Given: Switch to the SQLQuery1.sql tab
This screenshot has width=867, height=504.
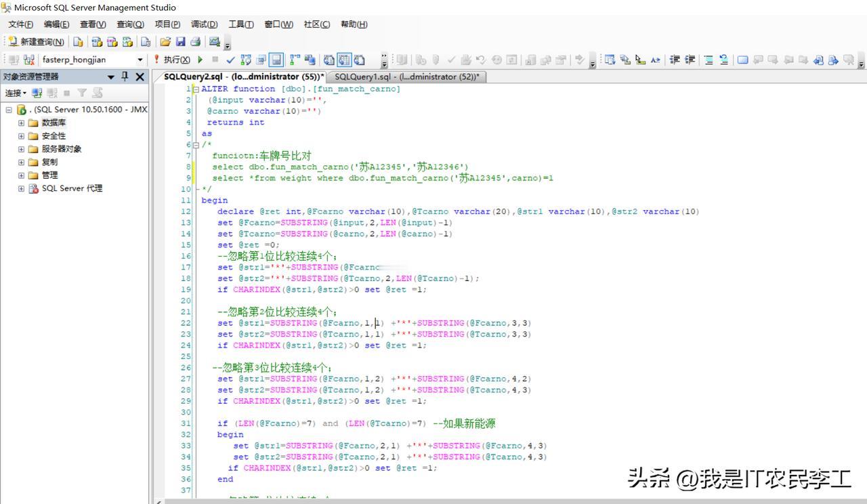Looking at the screenshot, I should coord(406,77).
